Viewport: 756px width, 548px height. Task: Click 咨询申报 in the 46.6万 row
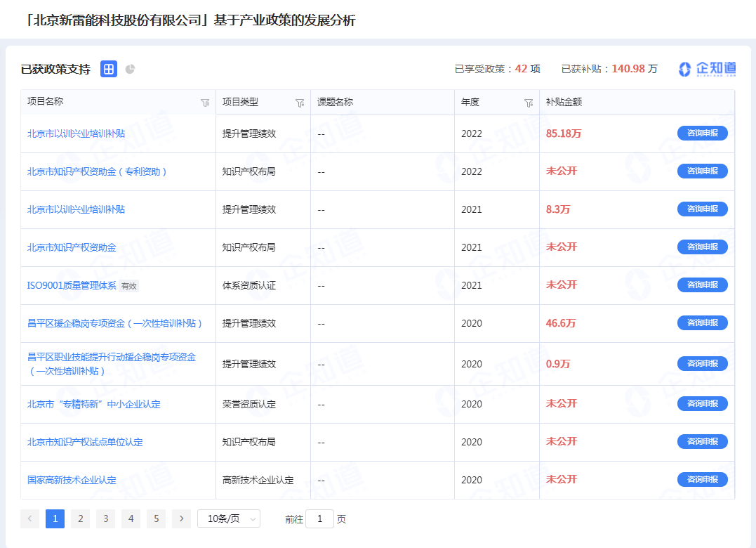pos(703,322)
